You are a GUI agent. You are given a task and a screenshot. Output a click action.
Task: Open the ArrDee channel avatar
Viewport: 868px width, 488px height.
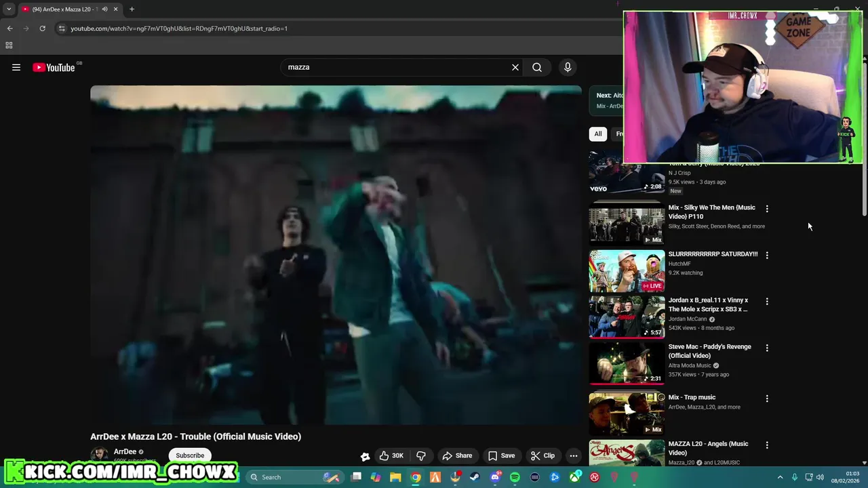100,455
